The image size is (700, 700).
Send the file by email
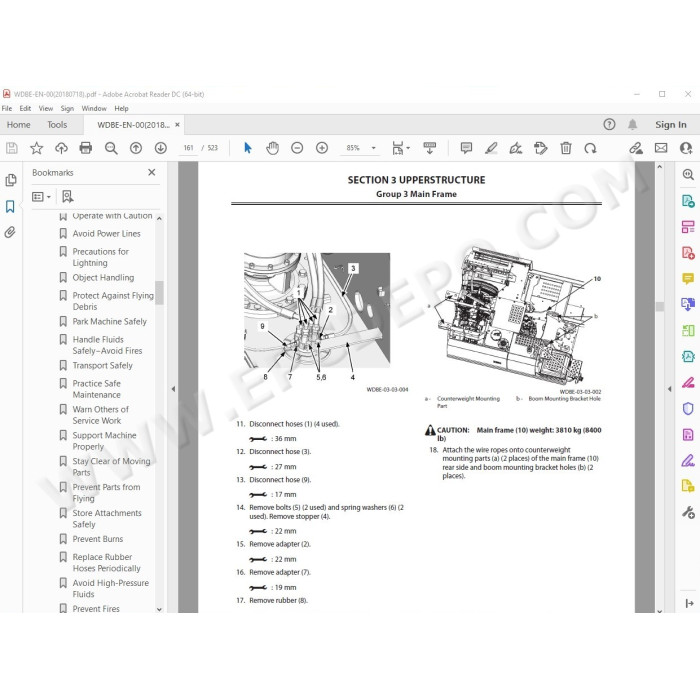point(661,148)
